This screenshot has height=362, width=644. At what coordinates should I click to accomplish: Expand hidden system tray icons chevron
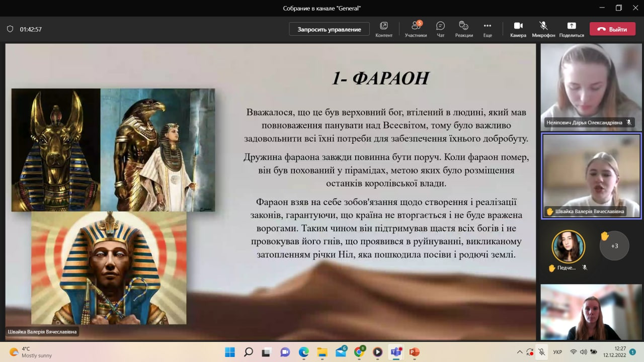[x=520, y=352]
